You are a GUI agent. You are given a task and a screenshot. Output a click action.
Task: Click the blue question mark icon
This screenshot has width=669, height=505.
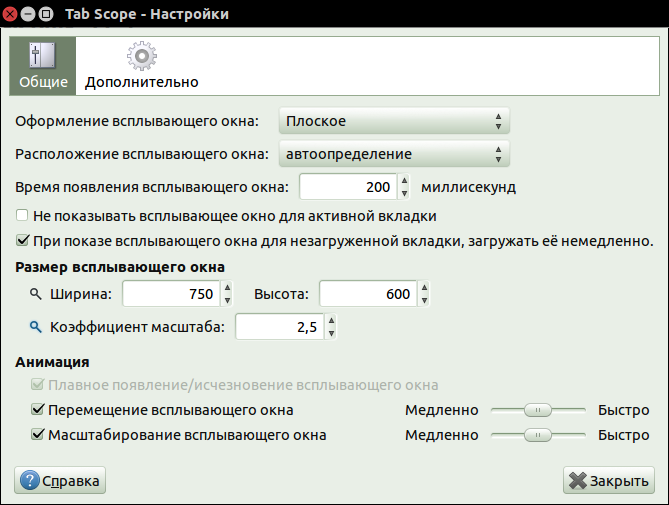(x=29, y=481)
